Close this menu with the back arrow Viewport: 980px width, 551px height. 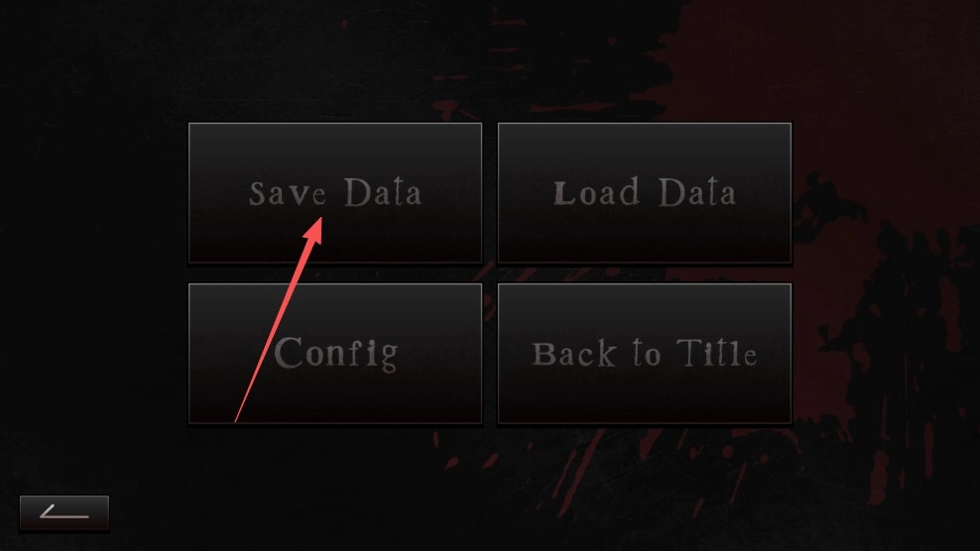64,513
